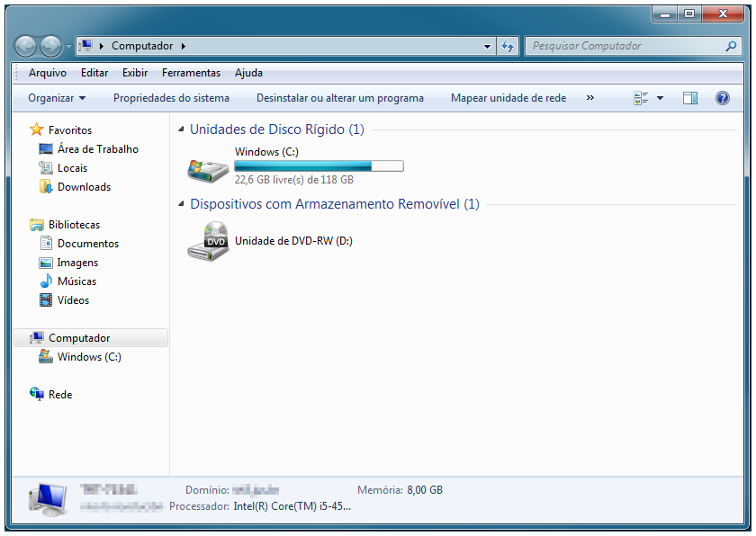Go forward with the Forward arrow button
This screenshot has width=756, height=536.
click(50, 47)
